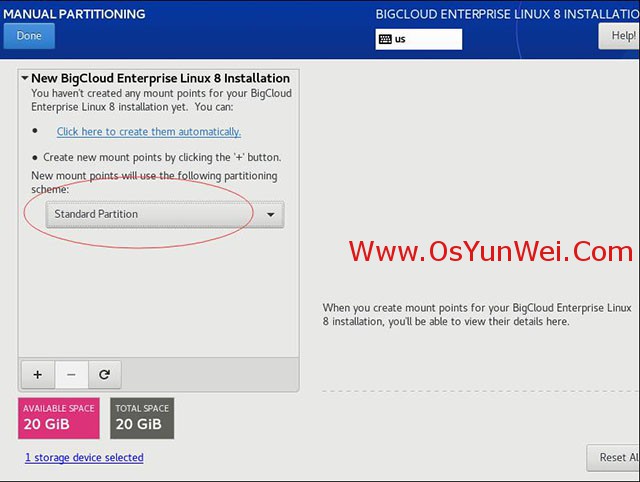Reload storage configuration with refresh icon
640x482 pixels.
coord(104,374)
